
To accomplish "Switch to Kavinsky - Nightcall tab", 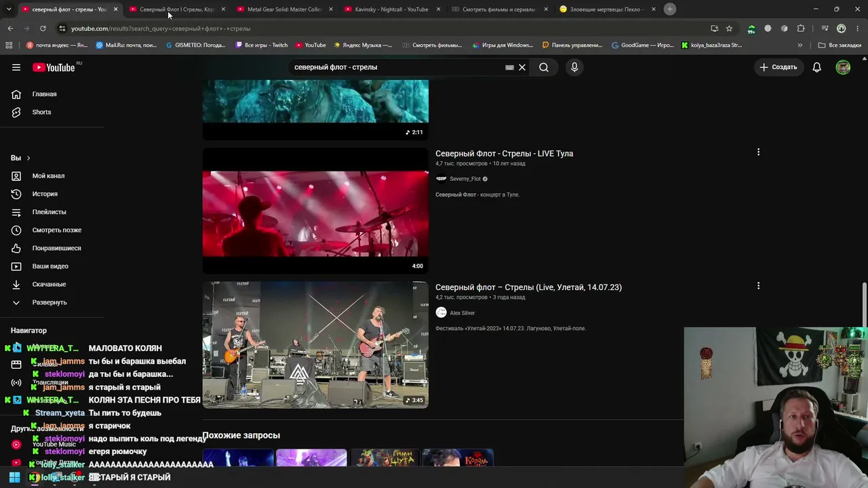I will [393, 9].
